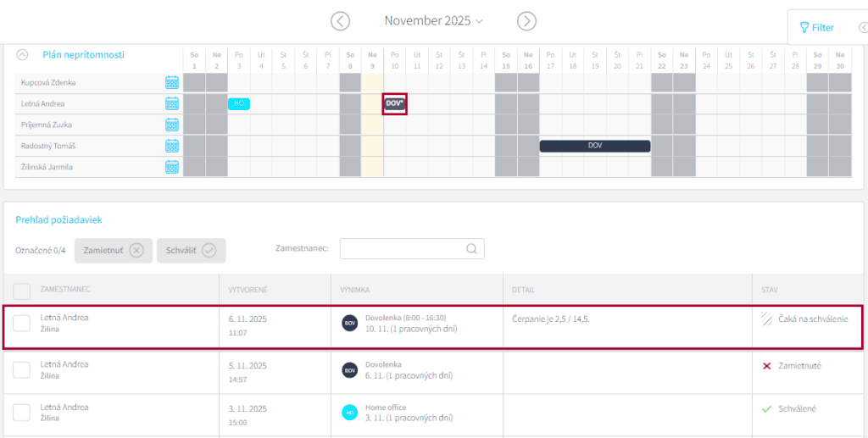Open calendar icon for Radostný Tomáš

click(x=172, y=146)
